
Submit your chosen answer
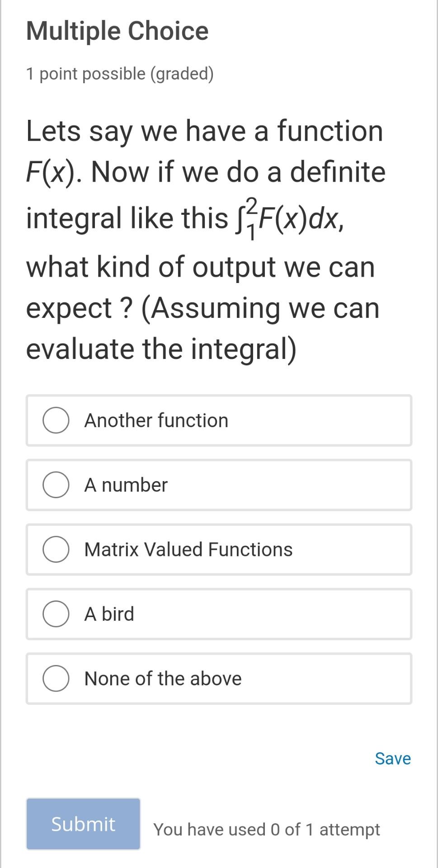[83, 824]
